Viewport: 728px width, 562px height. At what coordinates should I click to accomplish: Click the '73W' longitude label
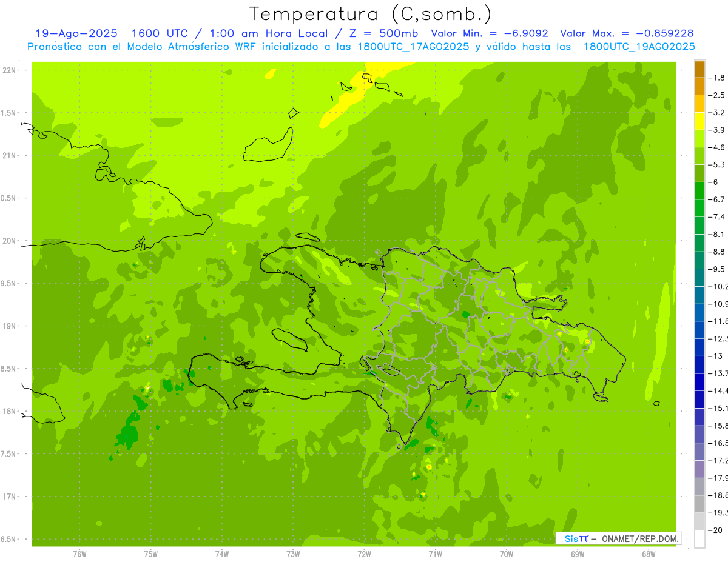(293, 554)
